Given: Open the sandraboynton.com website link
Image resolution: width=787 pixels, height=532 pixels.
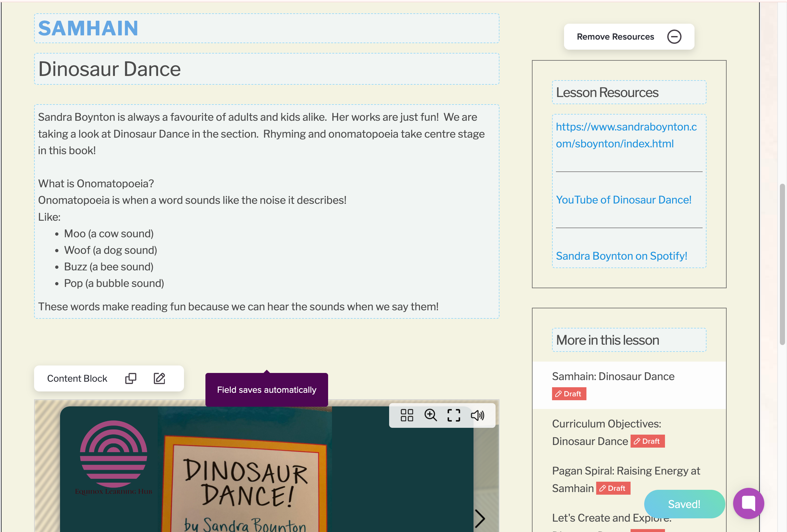Looking at the screenshot, I should click(626, 135).
